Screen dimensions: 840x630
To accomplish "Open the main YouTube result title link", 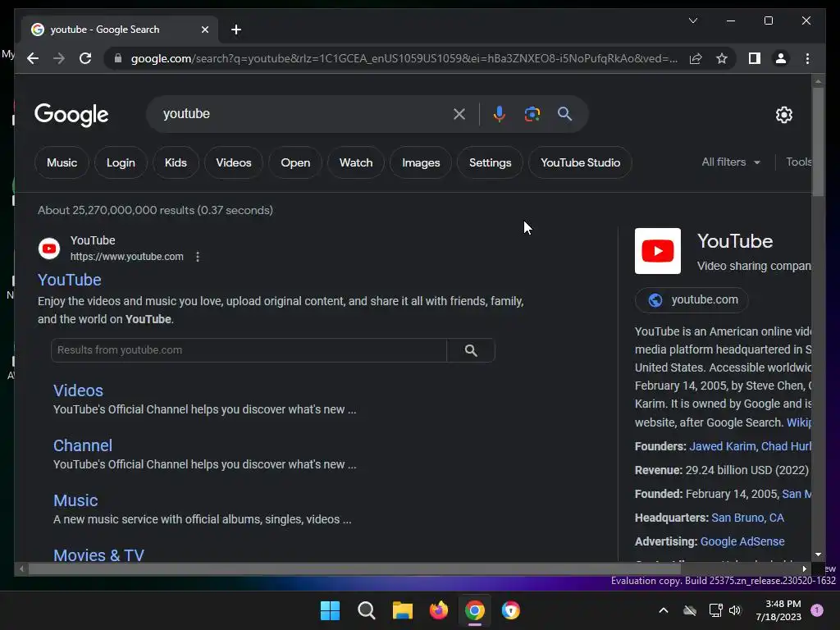I will coord(69,280).
